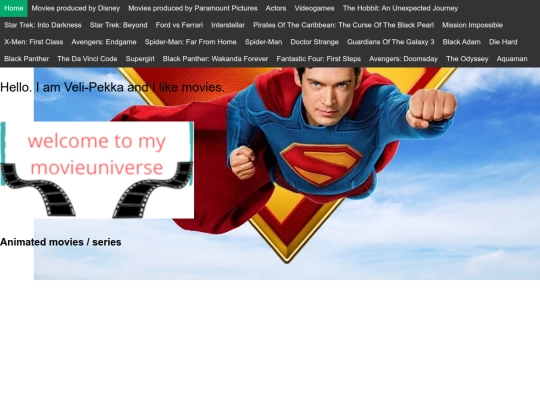Go to Movies produced by Disney
Screen dimensions: 540x405
76,8
